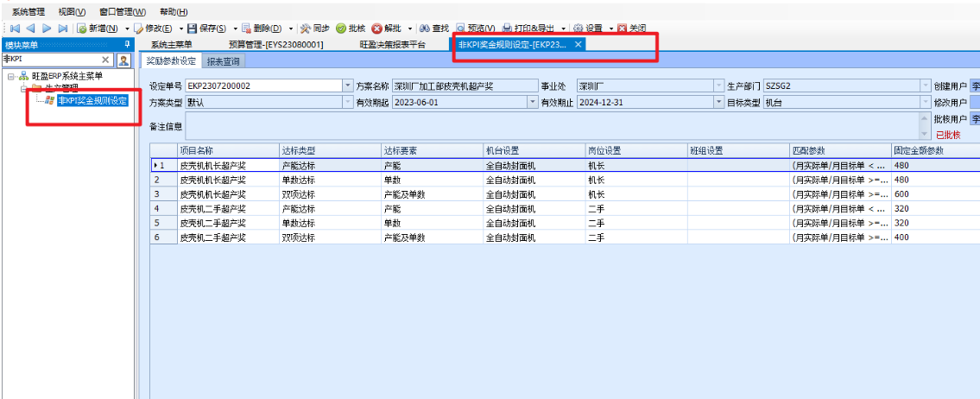Open dropdown arrow next to 打印&导出

coord(563,28)
